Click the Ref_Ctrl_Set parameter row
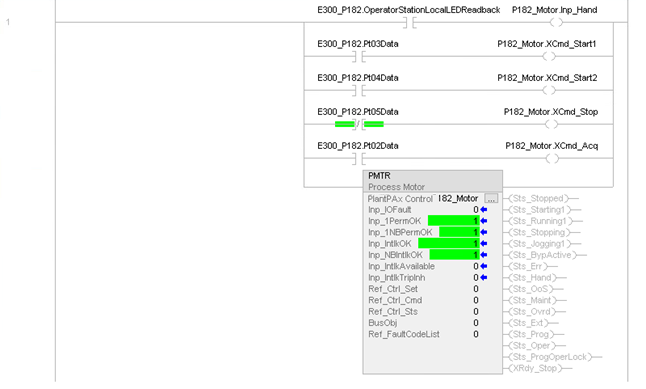This screenshot has width=646, height=389. click(424, 289)
